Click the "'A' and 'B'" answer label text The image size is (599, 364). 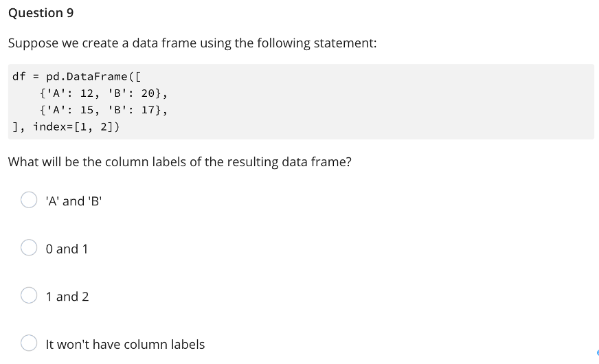point(74,201)
